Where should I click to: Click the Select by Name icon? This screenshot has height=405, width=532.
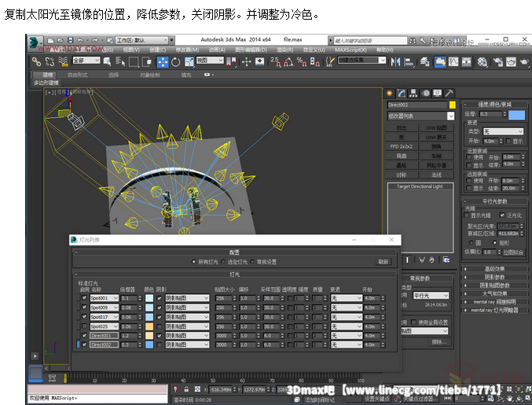pos(121,61)
